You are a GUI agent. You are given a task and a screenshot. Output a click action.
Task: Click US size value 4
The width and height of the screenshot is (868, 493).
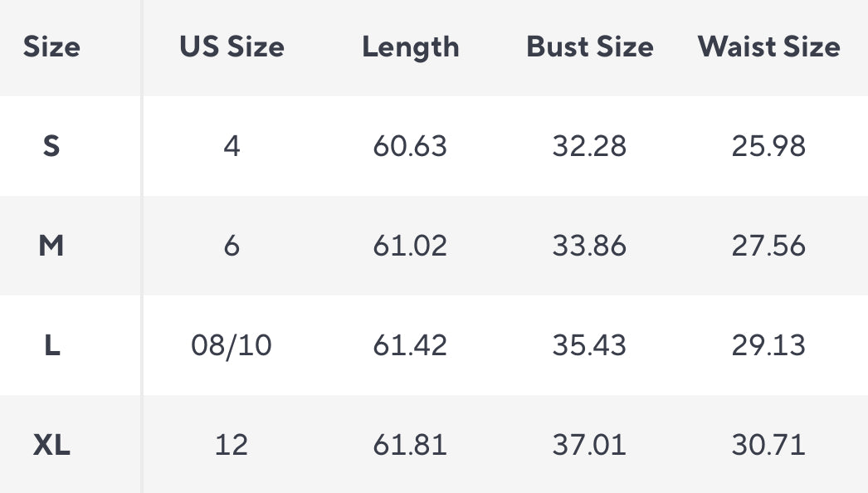click(232, 147)
